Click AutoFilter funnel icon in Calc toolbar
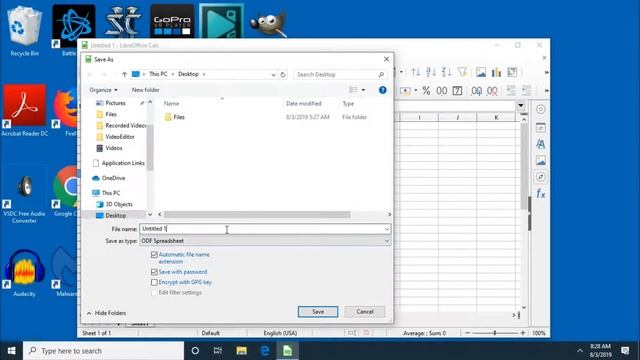The image size is (640, 360). [x=462, y=73]
